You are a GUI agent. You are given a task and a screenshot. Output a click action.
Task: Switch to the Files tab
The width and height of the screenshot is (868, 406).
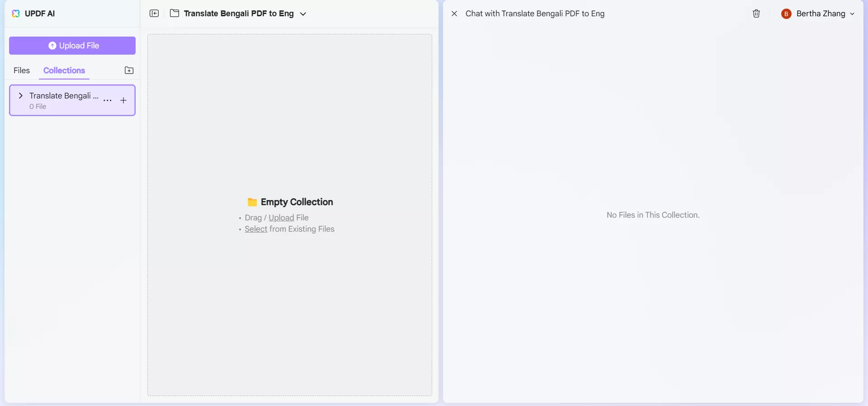[x=22, y=70]
